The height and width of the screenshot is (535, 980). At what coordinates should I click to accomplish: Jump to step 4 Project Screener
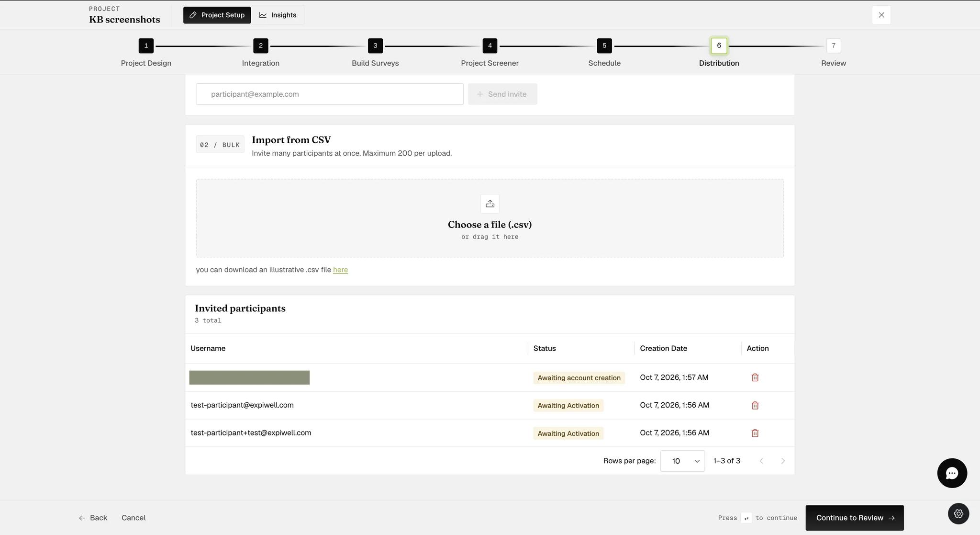point(490,46)
